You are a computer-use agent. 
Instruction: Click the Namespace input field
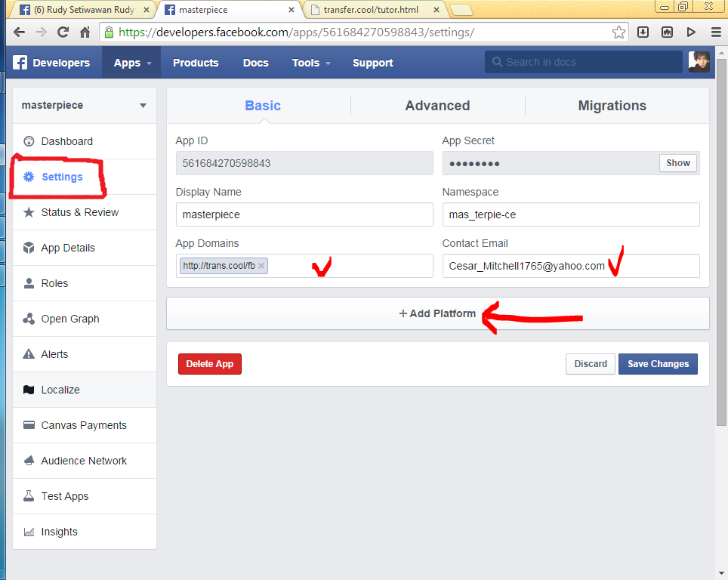(x=571, y=214)
